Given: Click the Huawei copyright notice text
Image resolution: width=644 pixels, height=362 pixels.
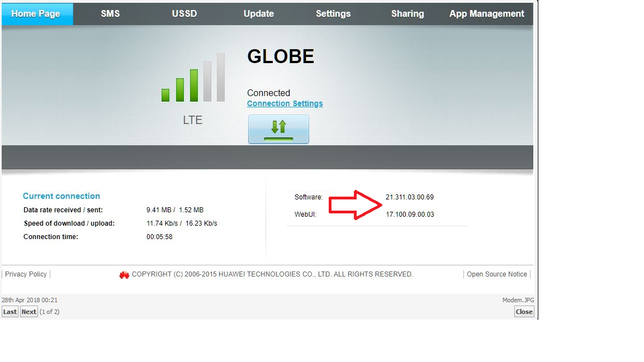Looking at the screenshot, I should point(272,274).
